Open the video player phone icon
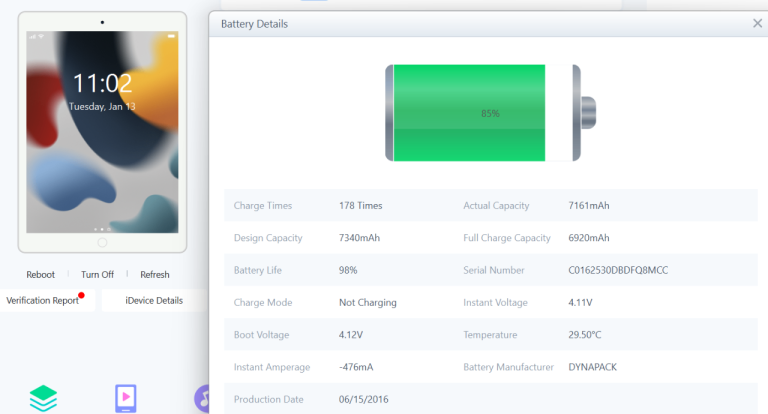The width and height of the screenshot is (768, 414). point(126,398)
